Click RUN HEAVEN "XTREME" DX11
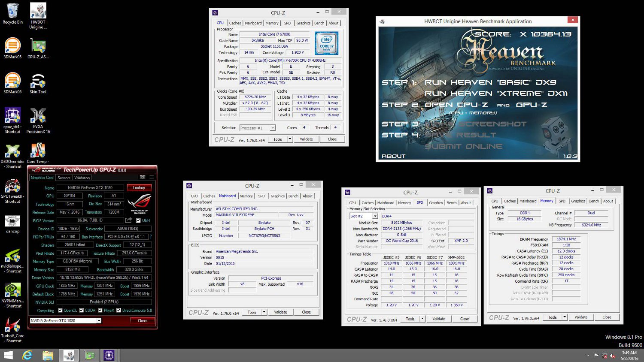 tap(495, 94)
